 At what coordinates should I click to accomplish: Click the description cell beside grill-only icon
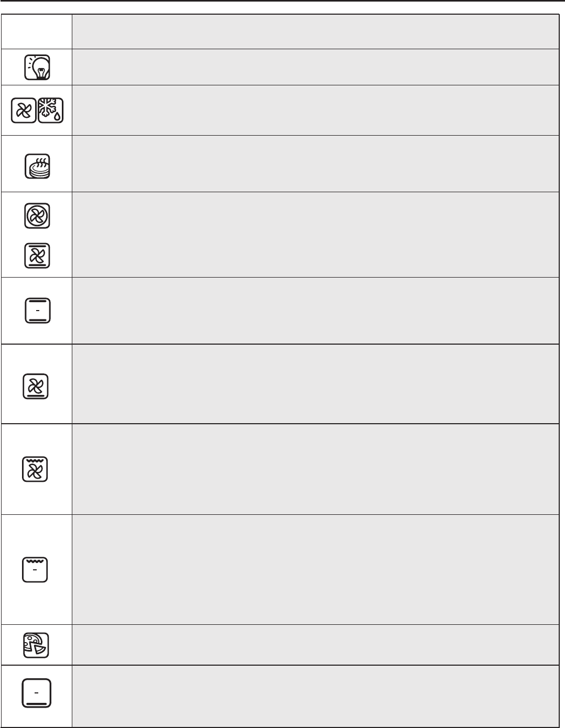tap(314, 570)
